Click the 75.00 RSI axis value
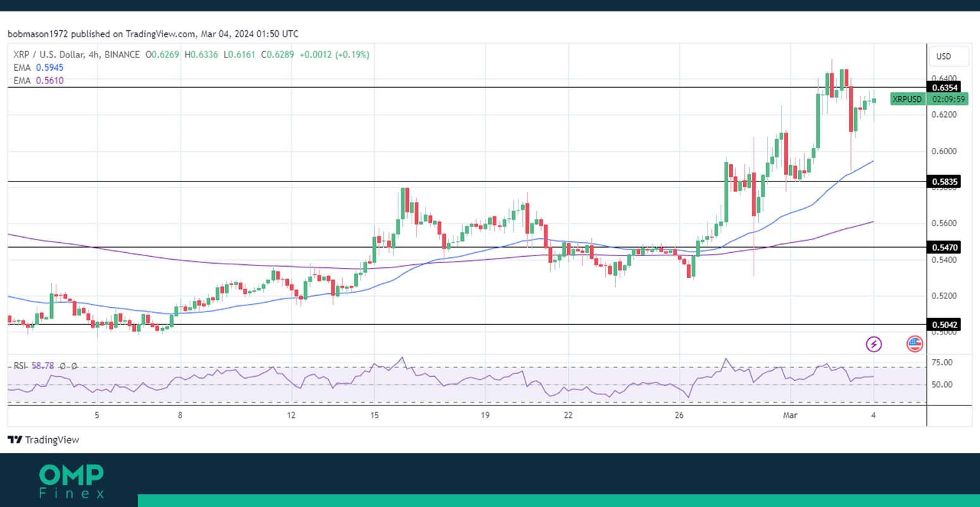 [x=943, y=363]
